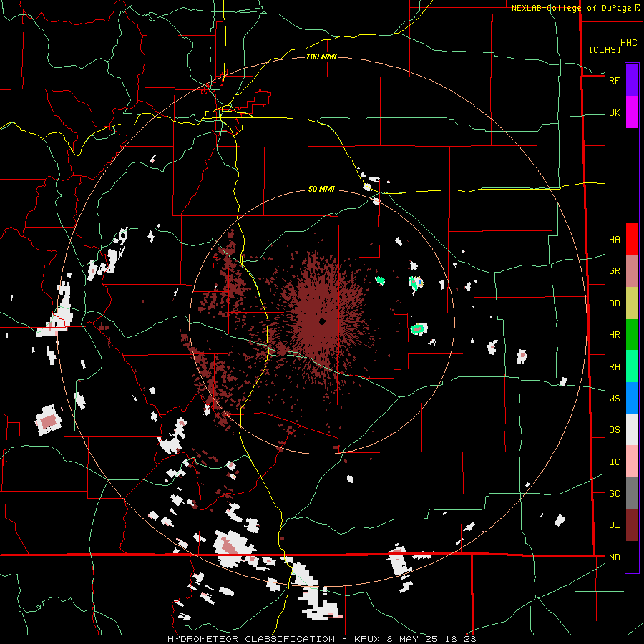Click the 'NEXLAB-College of DuPage' text

tap(572, 8)
